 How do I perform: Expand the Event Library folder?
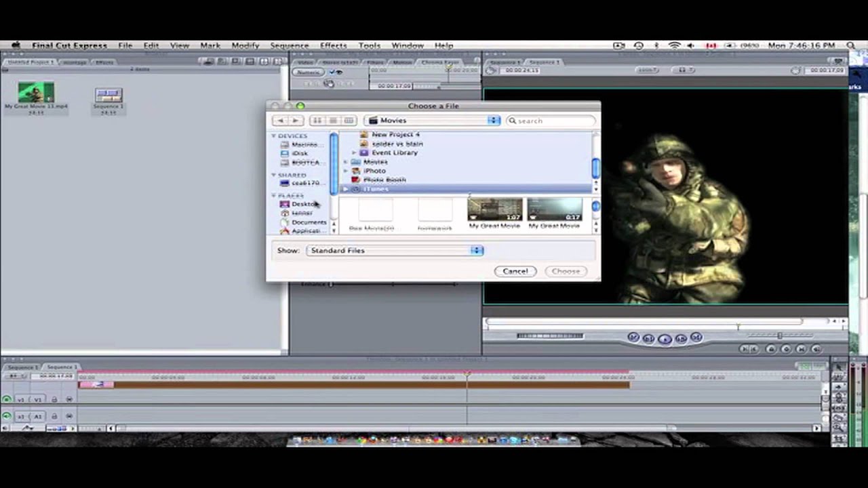pos(354,153)
